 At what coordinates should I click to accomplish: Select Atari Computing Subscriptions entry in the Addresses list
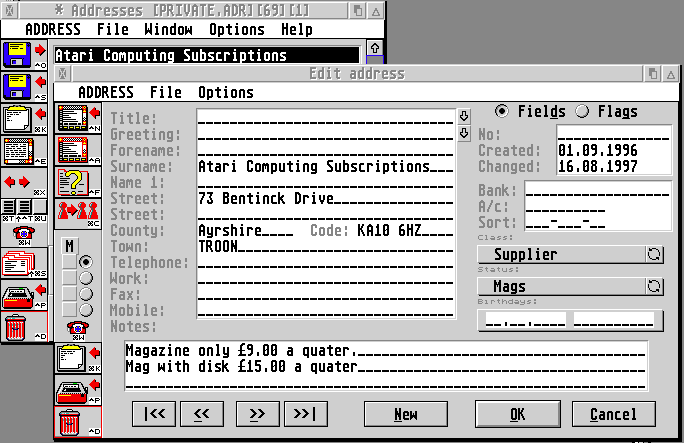click(x=207, y=55)
